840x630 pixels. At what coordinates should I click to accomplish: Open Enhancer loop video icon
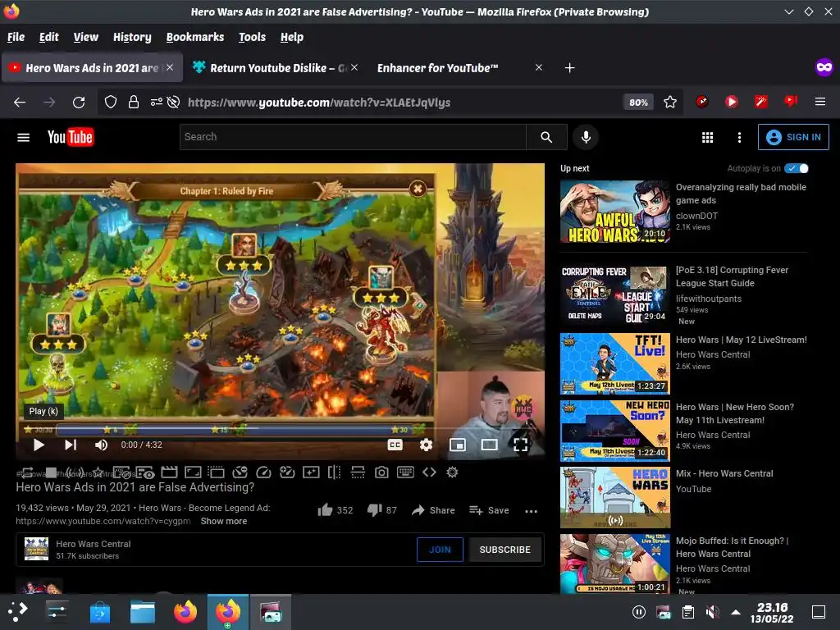[26, 472]
